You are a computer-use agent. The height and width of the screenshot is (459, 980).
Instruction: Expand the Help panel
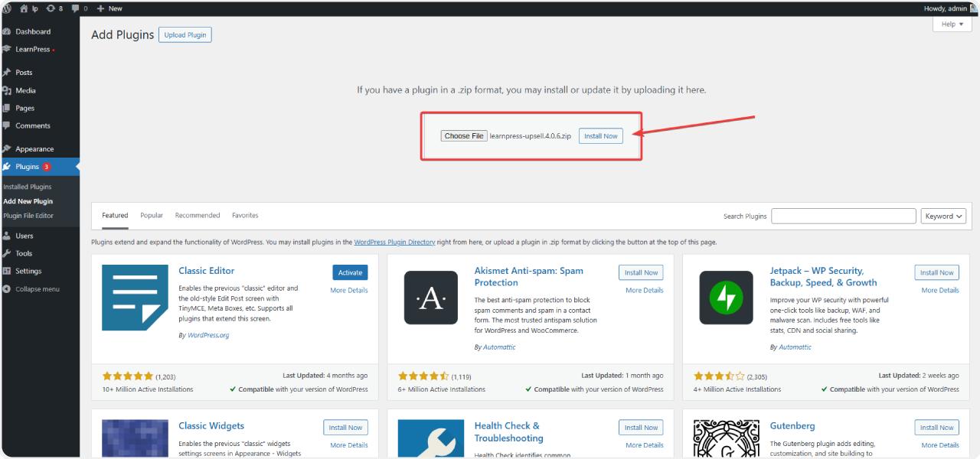click(x=952, y=24)
